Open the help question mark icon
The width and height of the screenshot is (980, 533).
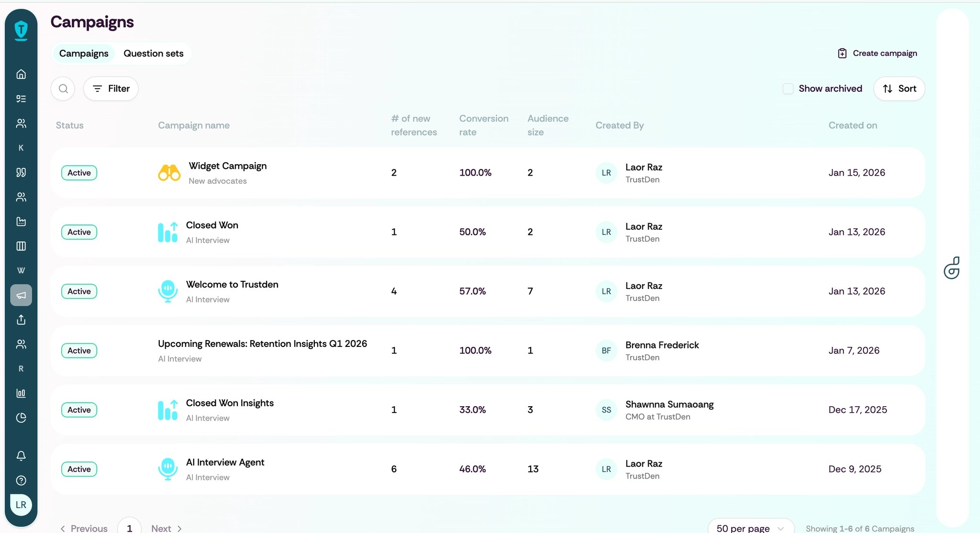pyautogui.click(x=21, y=480)
